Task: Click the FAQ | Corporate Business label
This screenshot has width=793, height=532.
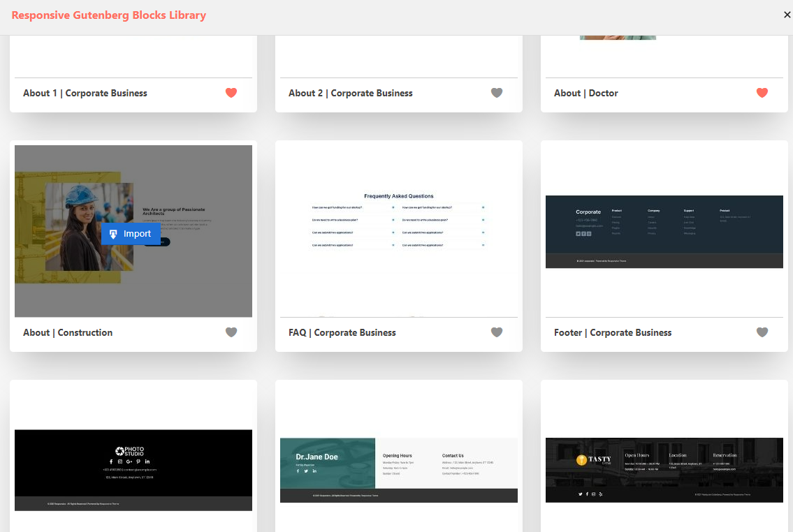Action: [342, 332]
